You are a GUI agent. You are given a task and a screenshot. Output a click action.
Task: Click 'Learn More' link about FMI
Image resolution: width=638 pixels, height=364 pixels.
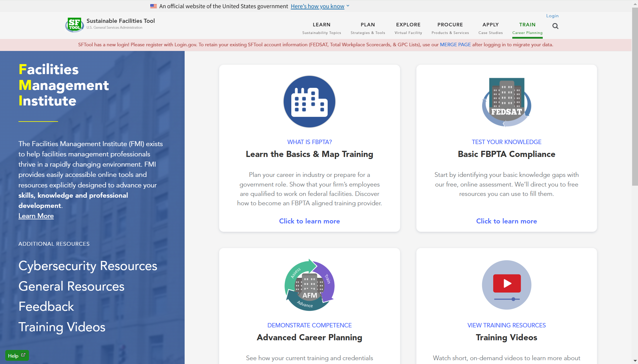pos(36,216)
